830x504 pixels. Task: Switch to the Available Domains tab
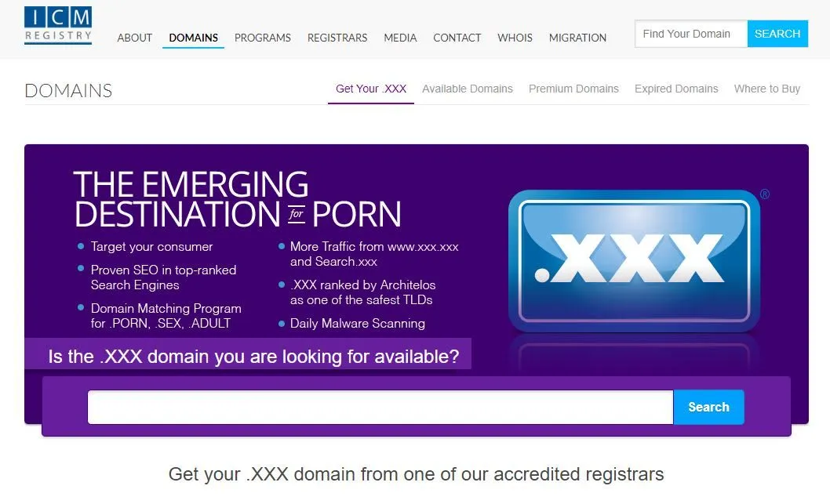point(468,89)
